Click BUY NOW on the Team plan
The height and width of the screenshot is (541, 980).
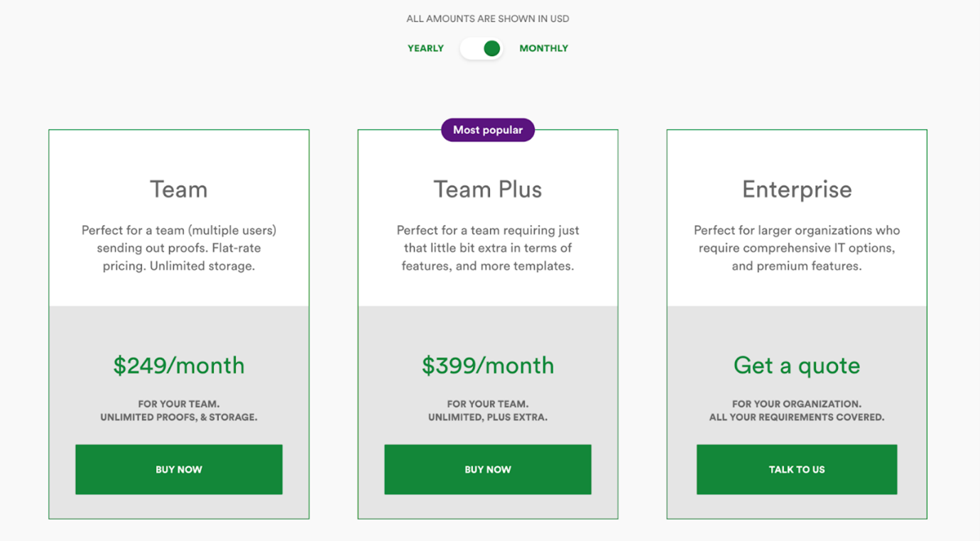pos(178,469)
